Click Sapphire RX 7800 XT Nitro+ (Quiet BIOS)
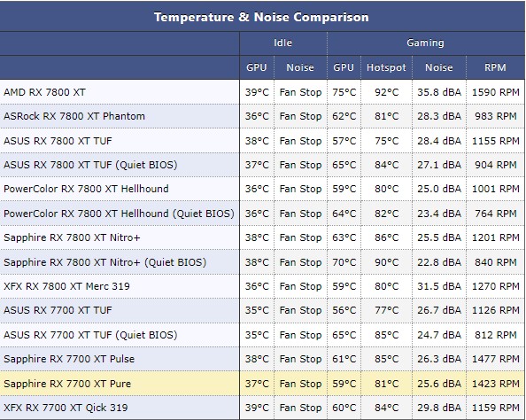 (x=104, y=262)
